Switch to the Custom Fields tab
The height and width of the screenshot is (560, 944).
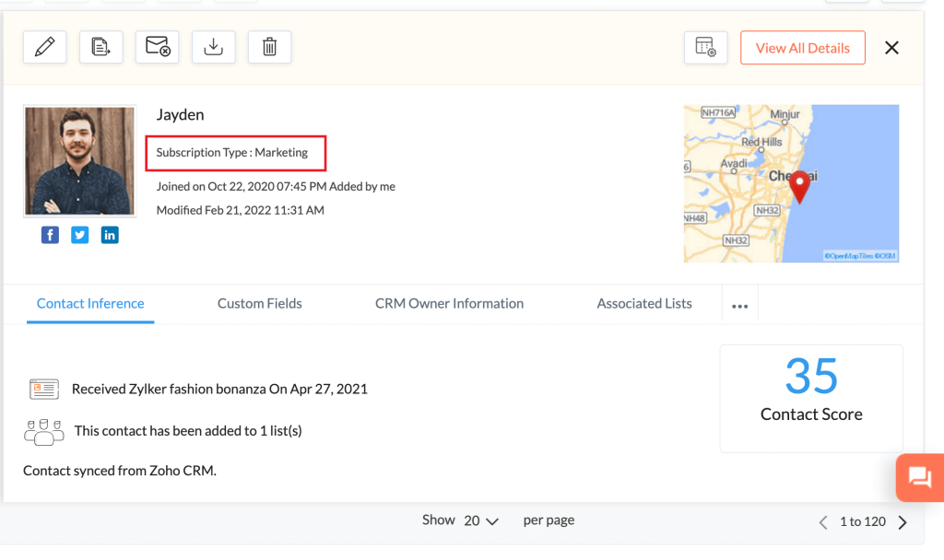(259, 303)
